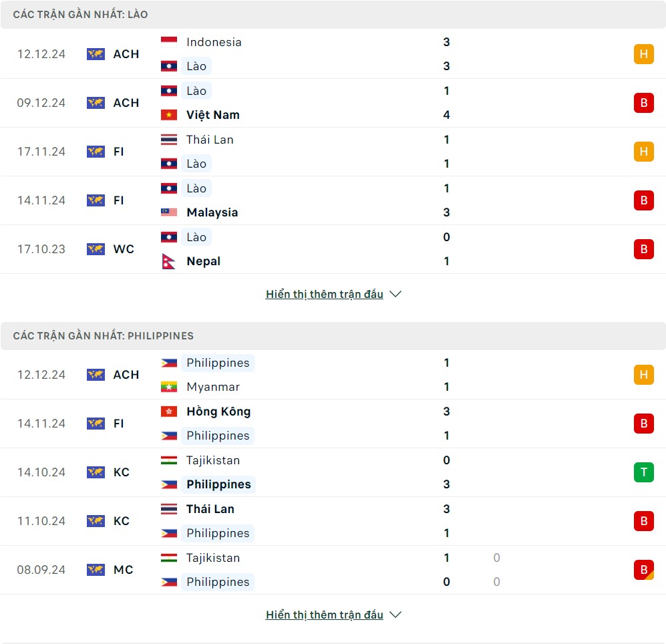
Task: Click the Nepal flag icon
Action: pyautogui.click(x=168, y=261)
